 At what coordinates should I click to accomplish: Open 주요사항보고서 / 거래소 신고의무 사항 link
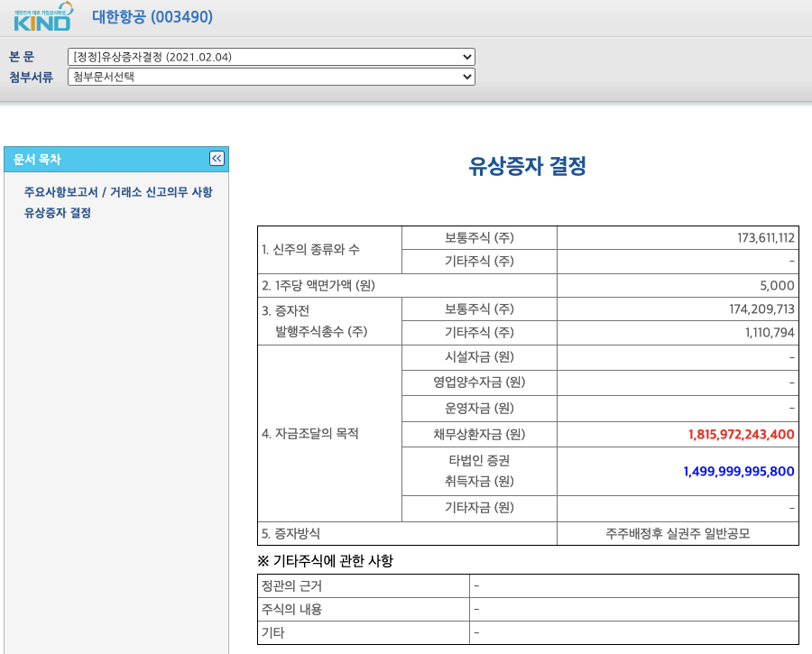tap(118, 192)
